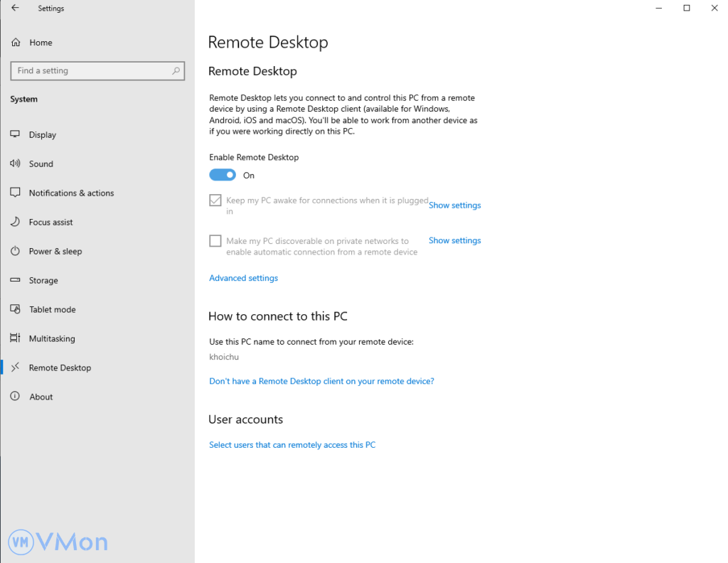Viewport: 728px width, 563px height.
Task: Open Advanced settings link
Action: pos(243,278)
